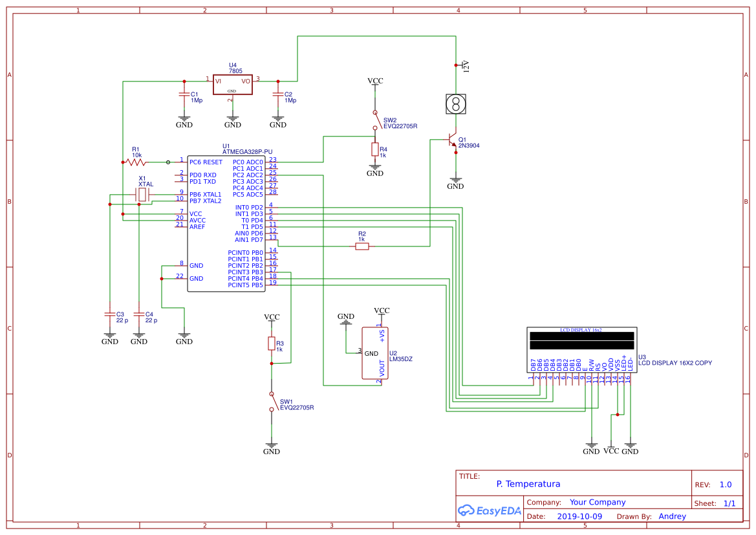The height and width of the screenshot is (535, 756).
Task: Select crystal X1 XTAL symbol
Action: (x=142, y=195)
